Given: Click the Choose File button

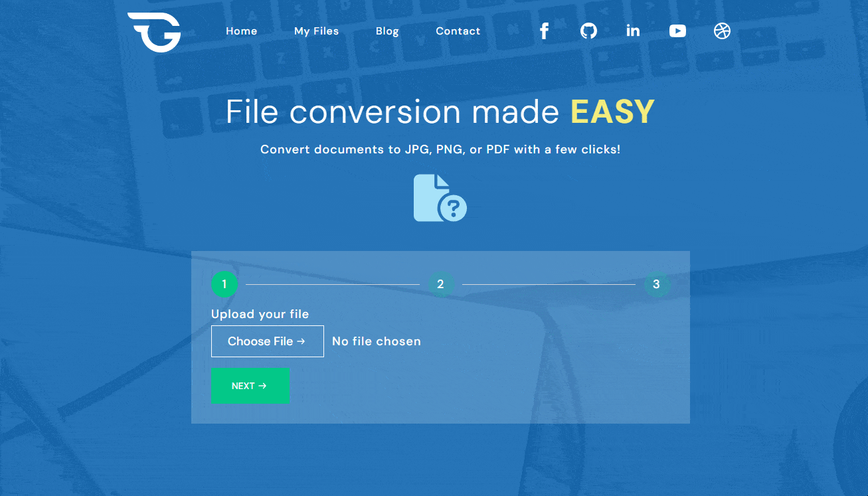Looking at the screenshot, I should (x=268, y=341).
